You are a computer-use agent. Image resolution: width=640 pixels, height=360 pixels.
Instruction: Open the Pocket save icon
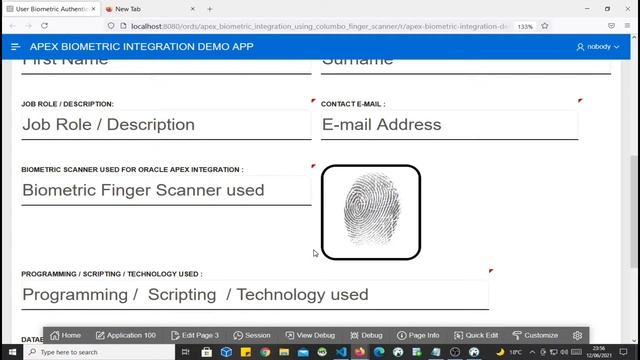click(x=611, y=26)
